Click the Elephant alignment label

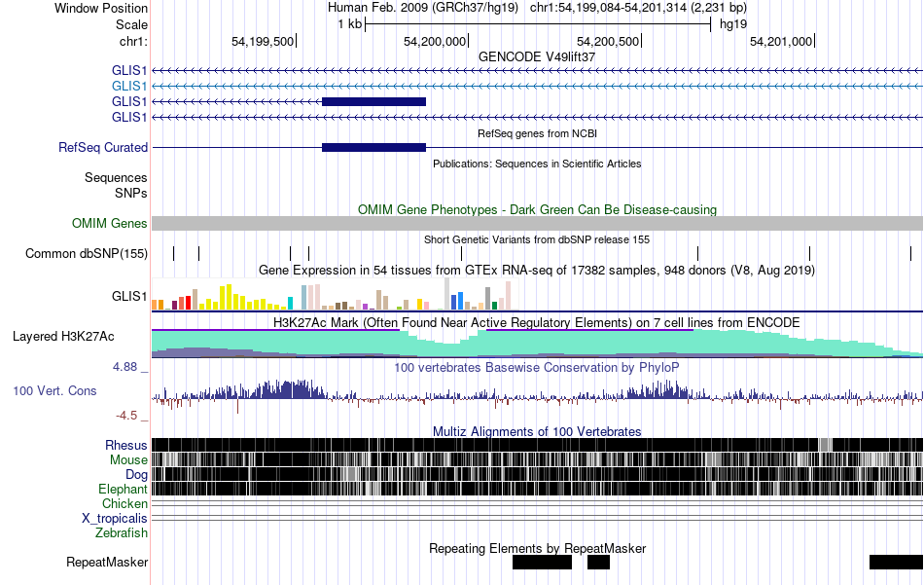click(124, 489)
